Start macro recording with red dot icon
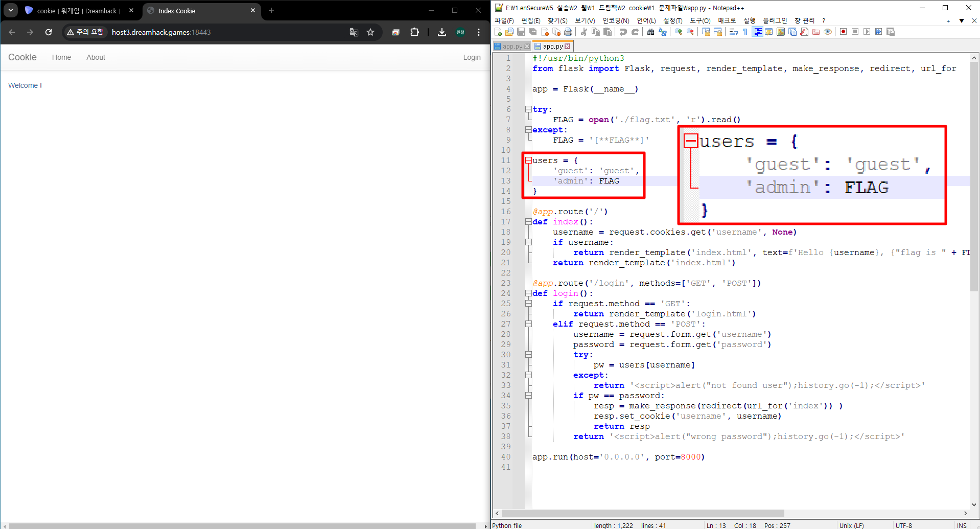 pos(843,32)
